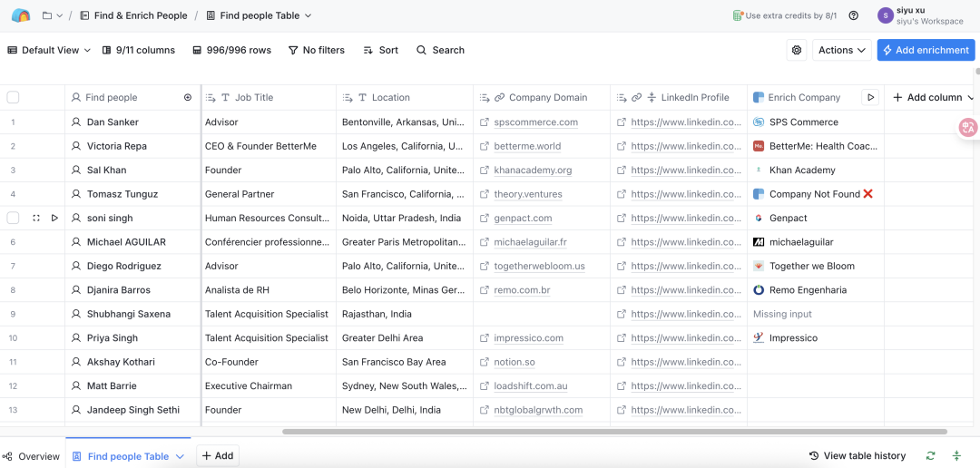Viewport: 980px width, 468px height.
Task: Click the Add enrichment button
Action: pos(926,51)
